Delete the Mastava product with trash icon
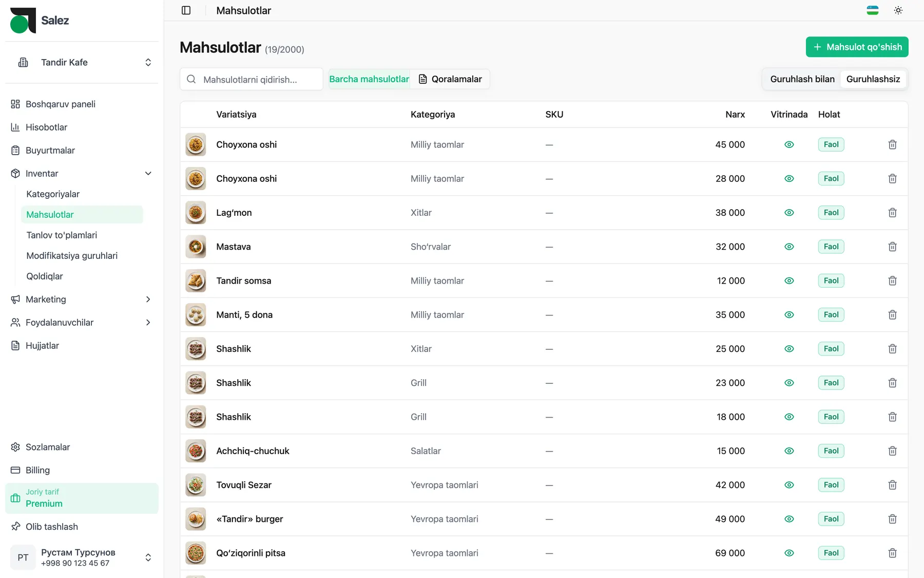This screenshot has width=924, height=578. [x=893, y=247]
